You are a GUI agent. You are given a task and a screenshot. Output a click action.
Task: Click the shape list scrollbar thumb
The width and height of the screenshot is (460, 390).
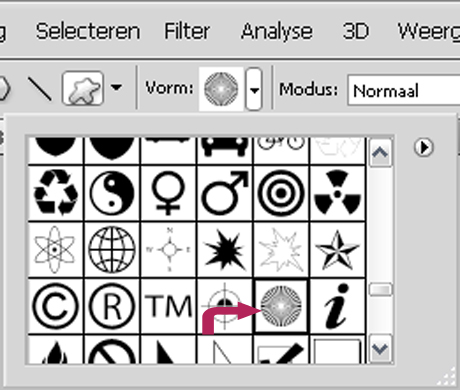380,289
